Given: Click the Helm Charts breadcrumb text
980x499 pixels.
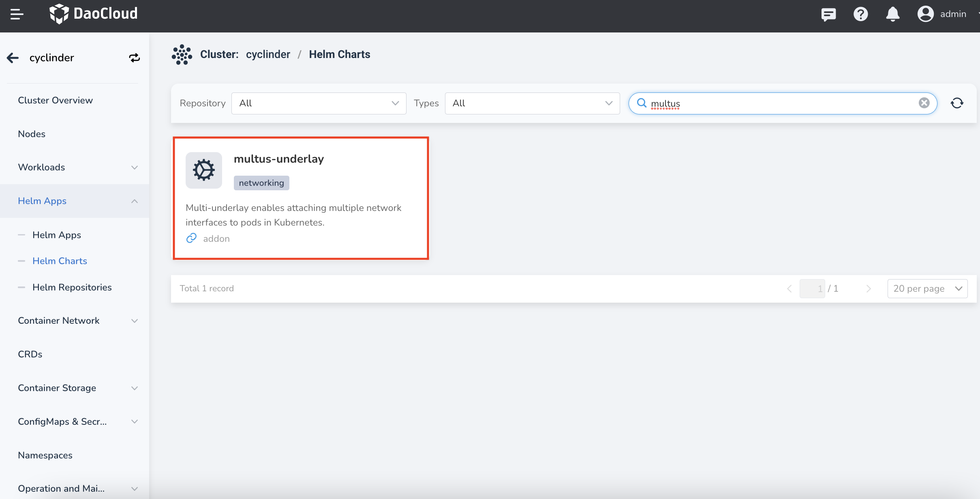Looking at the screenshot, I should [x=340, y=54].
